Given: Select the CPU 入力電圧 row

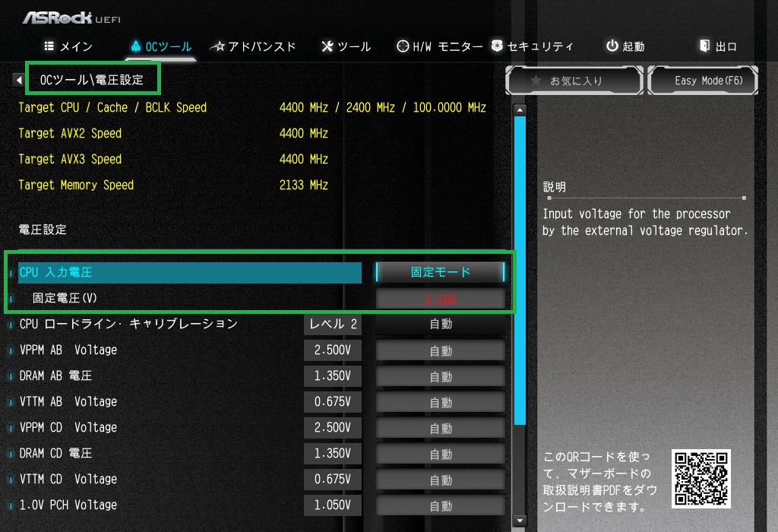Looking at the screenshot, I should pos(189,272).
